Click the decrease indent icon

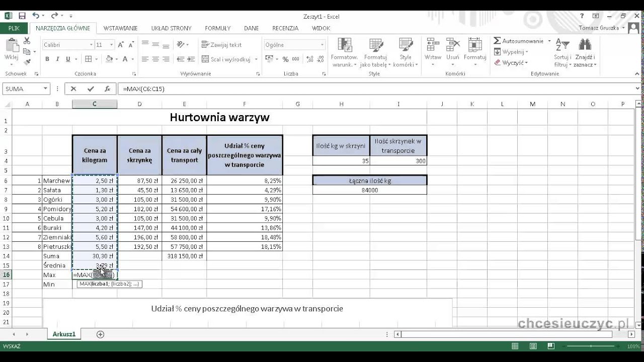(180, 59)
